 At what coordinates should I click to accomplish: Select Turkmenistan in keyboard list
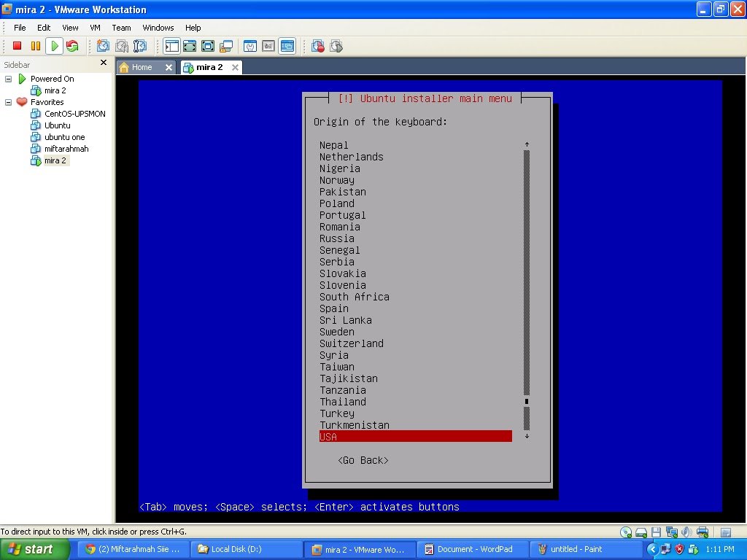(355, 425)
